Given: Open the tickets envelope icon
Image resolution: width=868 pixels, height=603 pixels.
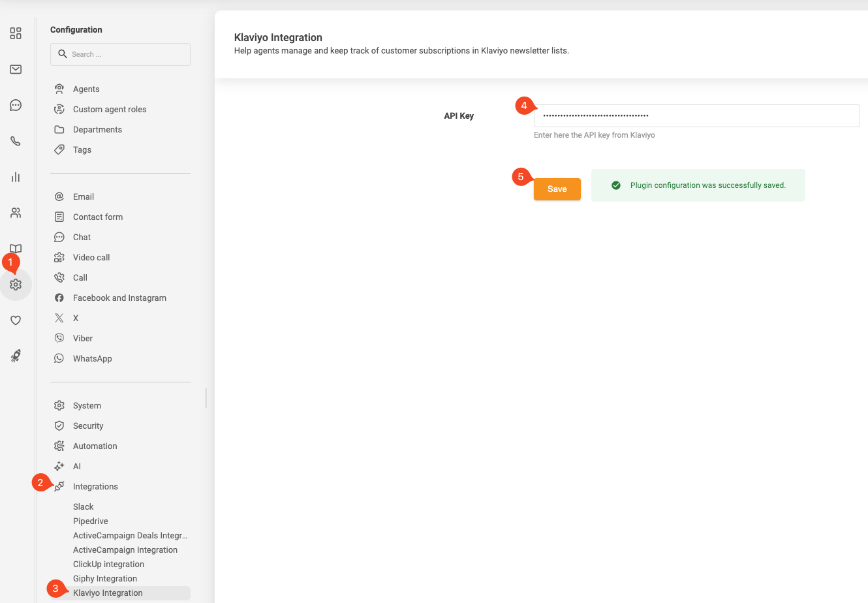Looking at the screenshot, I should (16, 69).
